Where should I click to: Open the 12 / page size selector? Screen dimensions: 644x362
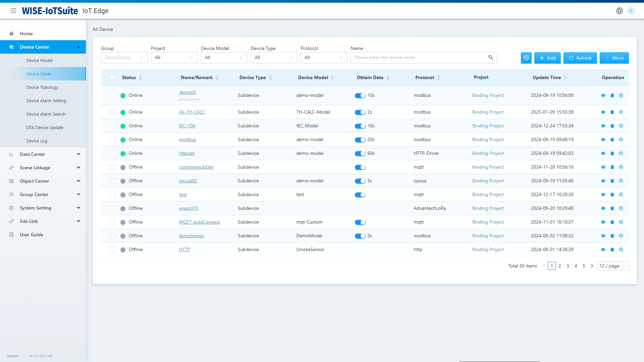612,266
